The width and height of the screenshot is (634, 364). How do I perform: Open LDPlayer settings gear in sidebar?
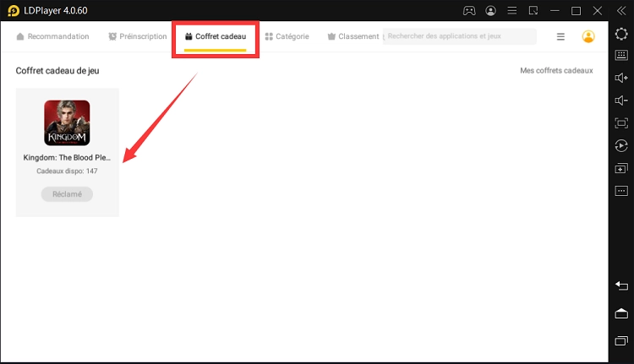(x=621, y=34)
